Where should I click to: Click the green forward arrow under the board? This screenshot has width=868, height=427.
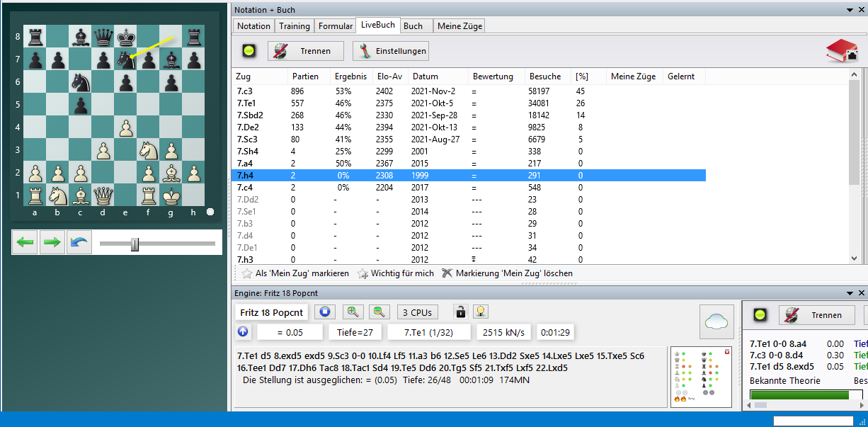click(52, 243)
